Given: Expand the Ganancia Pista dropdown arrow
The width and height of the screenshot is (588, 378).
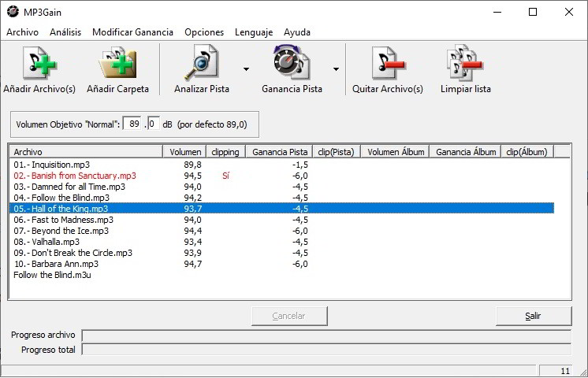Looking at the screenshot, I should [336, 69].
